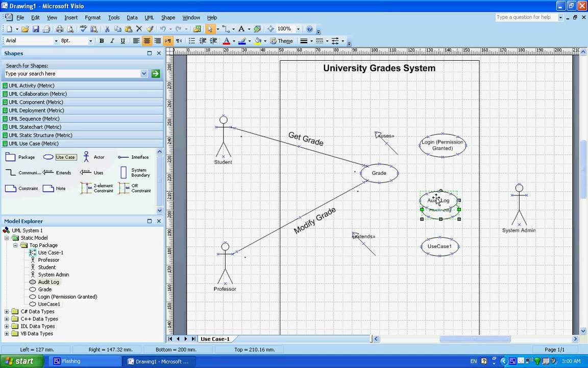Open Visio Help question icon

(x=309, y=29)
